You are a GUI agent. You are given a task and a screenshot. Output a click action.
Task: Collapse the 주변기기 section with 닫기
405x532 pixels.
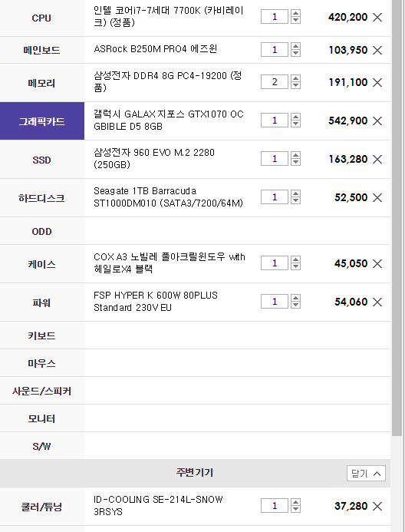366,474
